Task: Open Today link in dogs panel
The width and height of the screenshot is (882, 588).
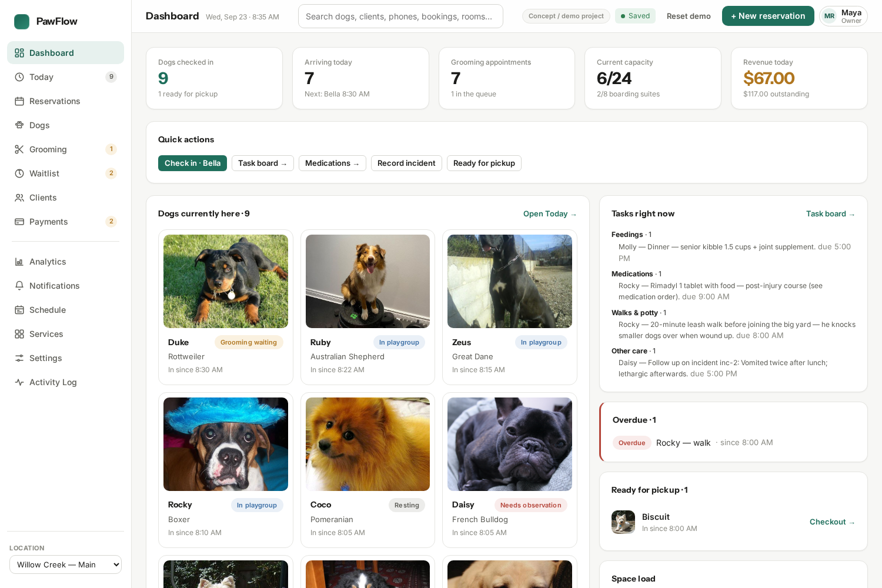Action: point(550,214)
